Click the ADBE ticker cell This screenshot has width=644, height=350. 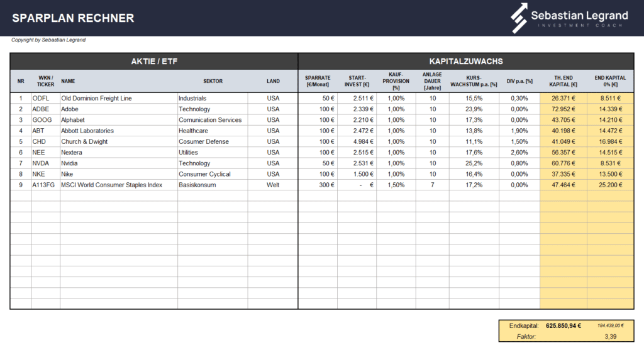click(x=45, y=109)
